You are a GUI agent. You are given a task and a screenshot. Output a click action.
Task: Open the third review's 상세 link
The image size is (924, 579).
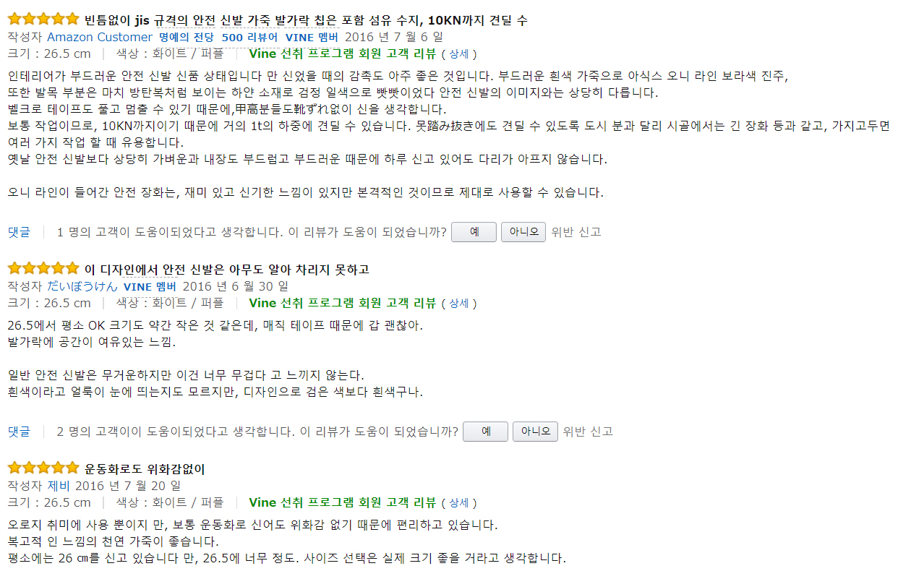tap(459, 503)
